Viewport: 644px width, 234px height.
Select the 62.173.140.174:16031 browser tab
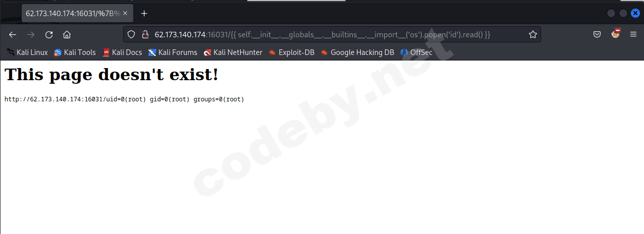[x=78, y=14]
